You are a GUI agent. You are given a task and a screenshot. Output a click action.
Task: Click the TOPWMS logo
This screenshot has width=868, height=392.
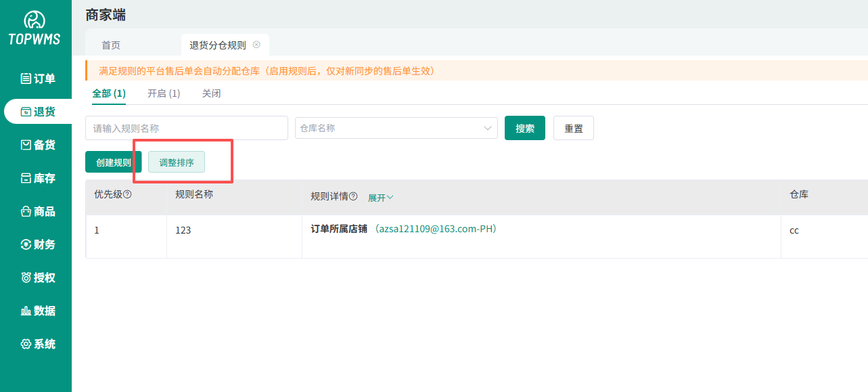pyautogui.click(x=35, y=28)
